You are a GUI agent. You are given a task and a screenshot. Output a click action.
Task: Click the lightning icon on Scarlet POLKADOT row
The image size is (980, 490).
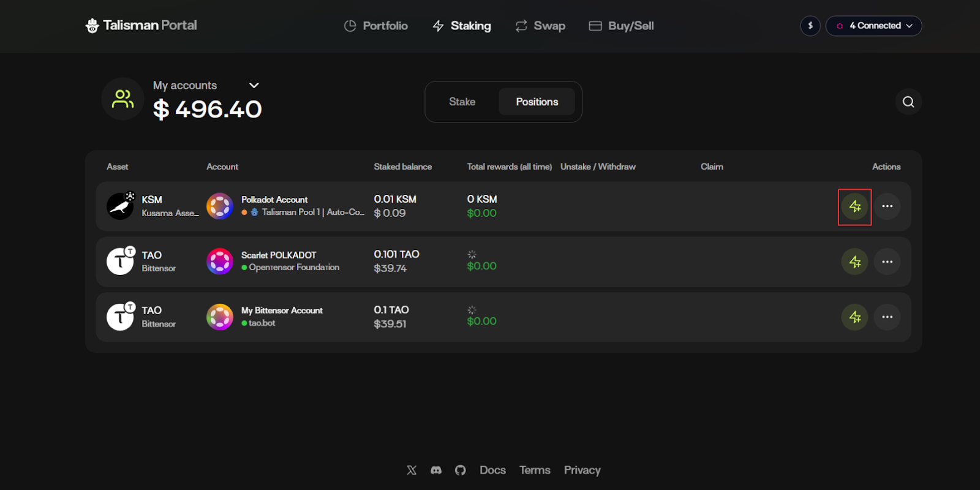pyautogui.click(x=854, y=262)
